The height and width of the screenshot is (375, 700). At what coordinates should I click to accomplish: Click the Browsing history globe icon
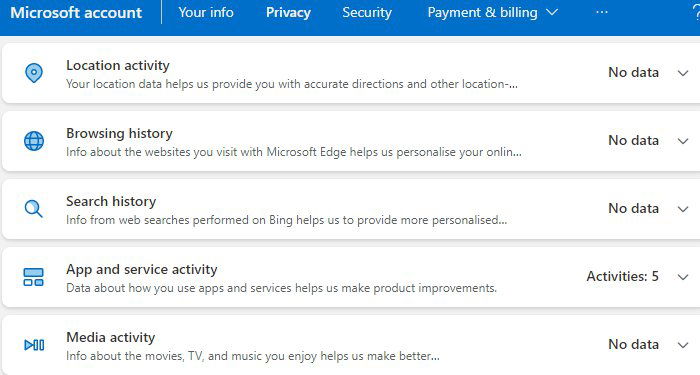click(x=33, y=141)
